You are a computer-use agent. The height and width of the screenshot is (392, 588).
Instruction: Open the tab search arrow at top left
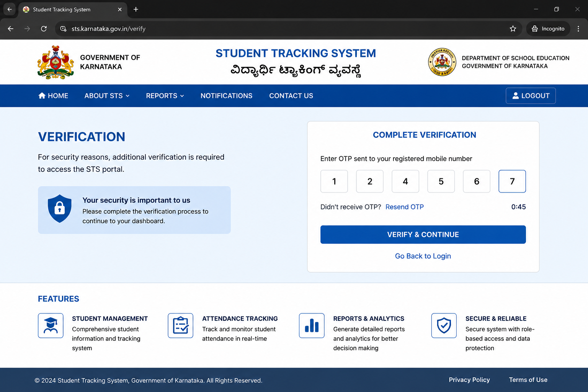click(10, 9)
